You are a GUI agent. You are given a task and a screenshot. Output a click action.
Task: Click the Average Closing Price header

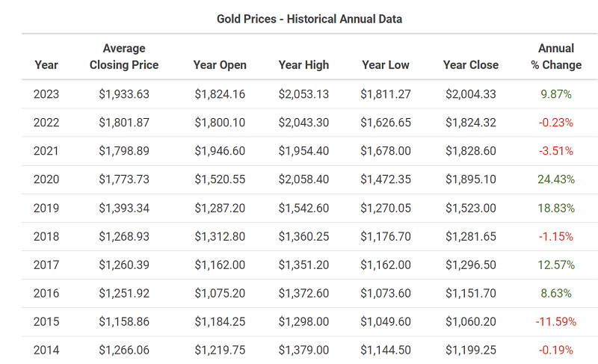point(124,57)
